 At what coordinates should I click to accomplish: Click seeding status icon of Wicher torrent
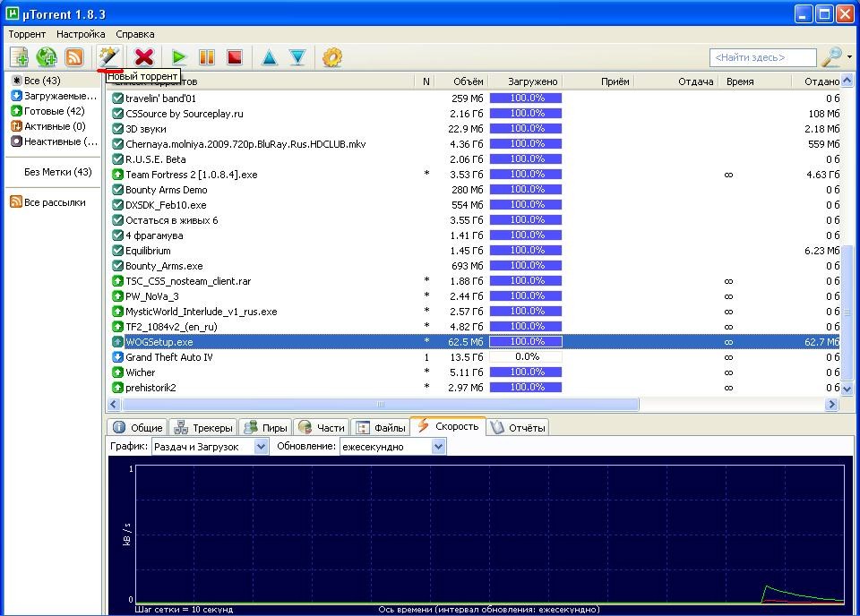pos(117,372)
